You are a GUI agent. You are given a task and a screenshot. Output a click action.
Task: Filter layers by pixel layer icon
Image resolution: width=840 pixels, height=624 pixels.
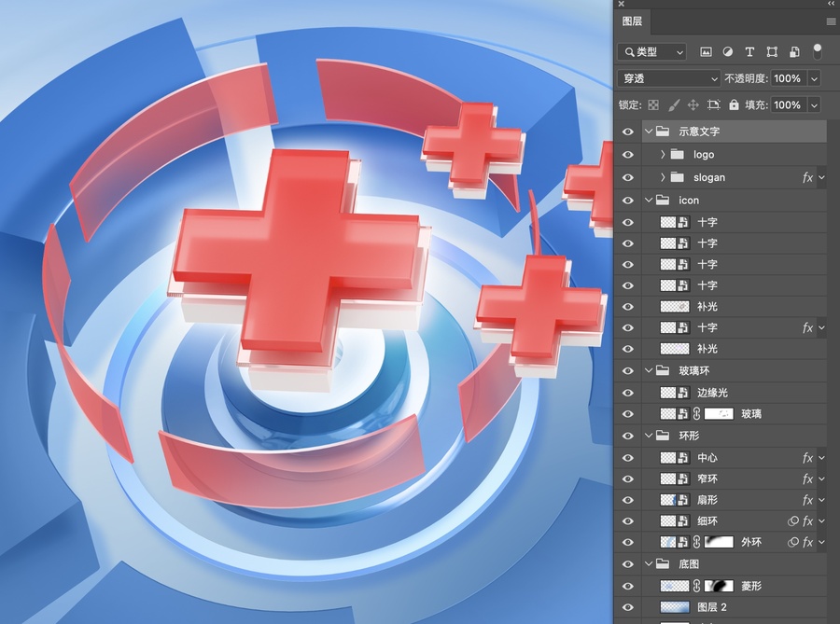[707, 52]
